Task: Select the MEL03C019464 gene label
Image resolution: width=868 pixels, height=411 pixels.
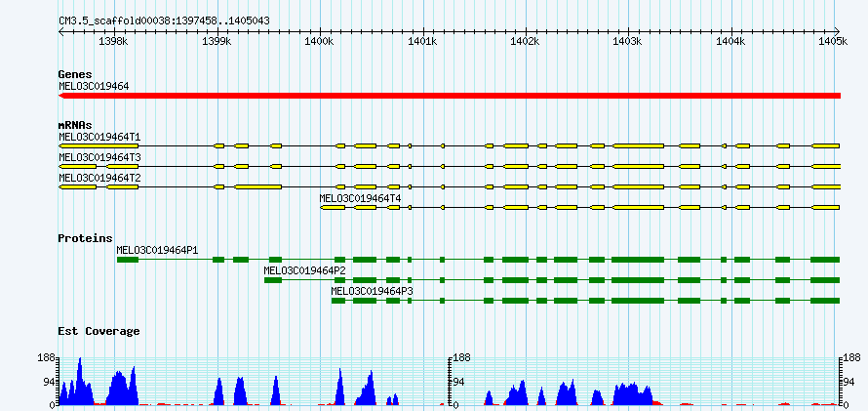Action: [x=94, y=86]
